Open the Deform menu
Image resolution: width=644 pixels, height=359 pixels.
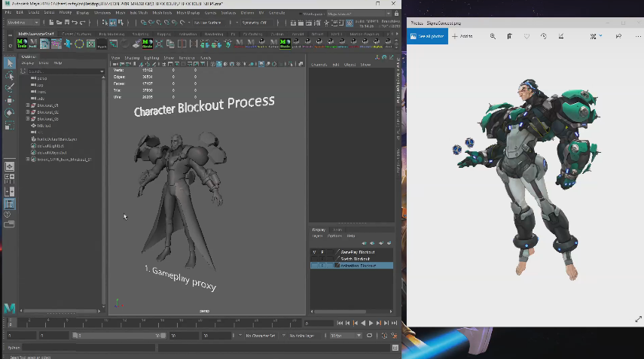coord(247,13)
